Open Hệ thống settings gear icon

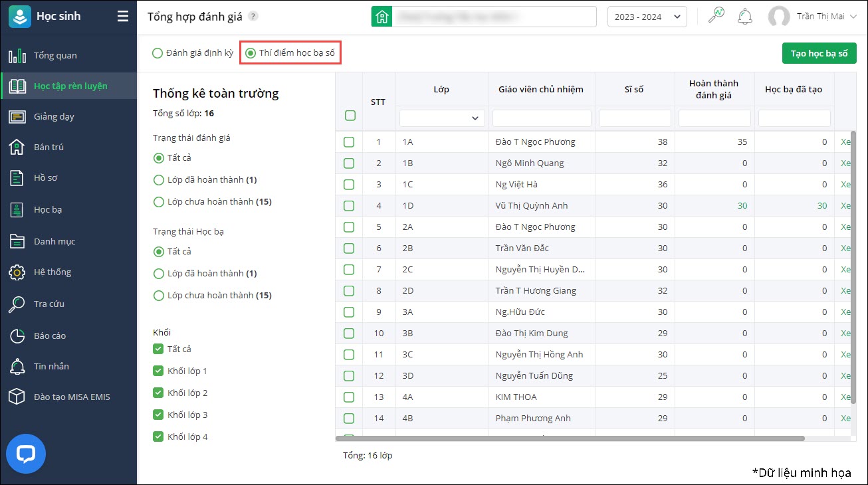point(17,272)
